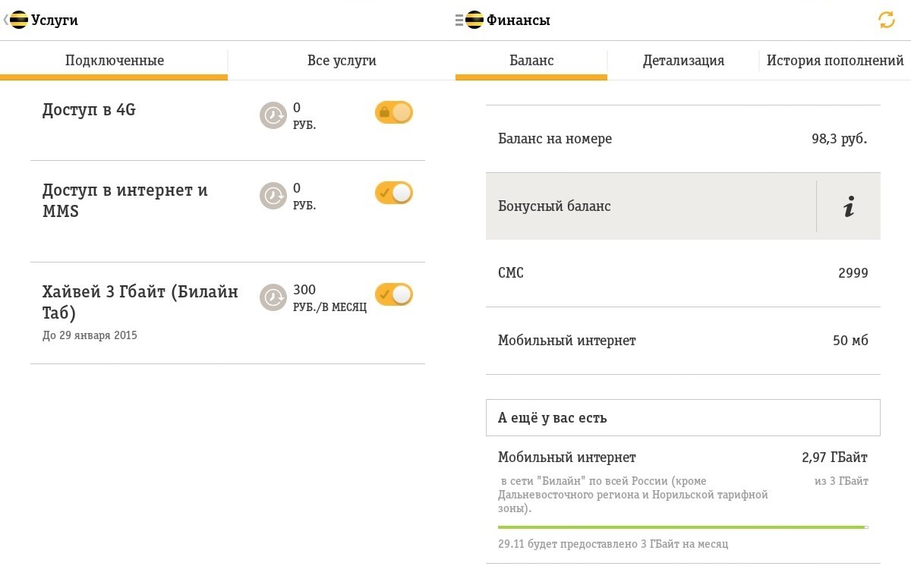Tap the refresh icon in Финансы header
Image resolution: width=911 pixels, height=588 pixels.
pyautogui.click(x=887, y=20)
